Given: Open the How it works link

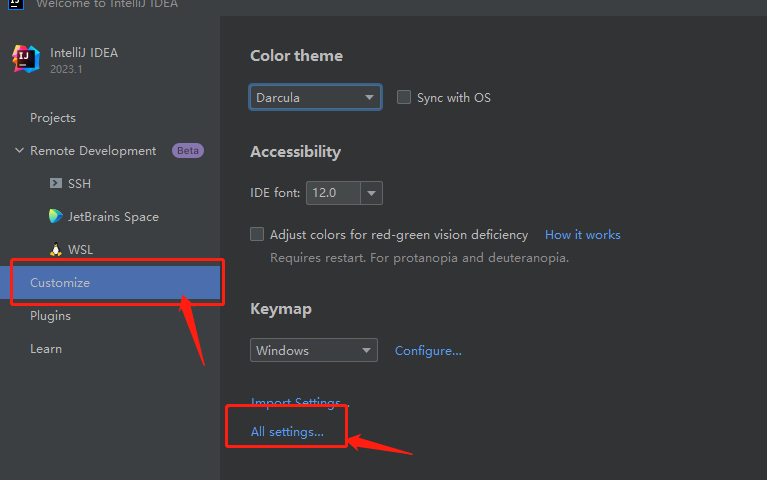Looking at the screenshot, I should click(583, 235).
